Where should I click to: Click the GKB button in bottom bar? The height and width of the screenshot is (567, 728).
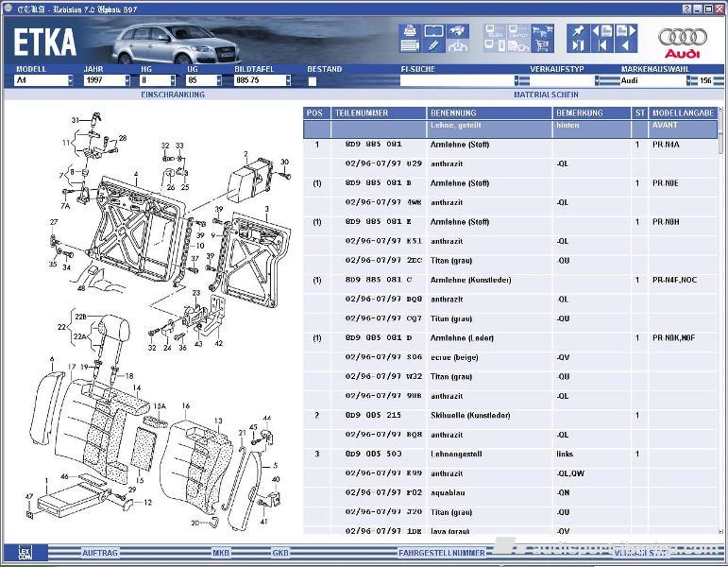pyautogui.click(x=280, y=553)
